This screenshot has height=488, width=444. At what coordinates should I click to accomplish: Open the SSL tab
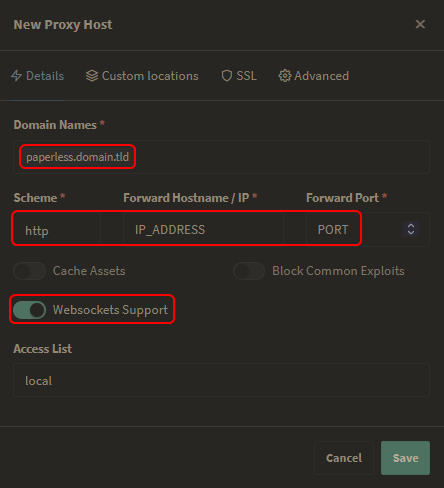coord(239,76)
